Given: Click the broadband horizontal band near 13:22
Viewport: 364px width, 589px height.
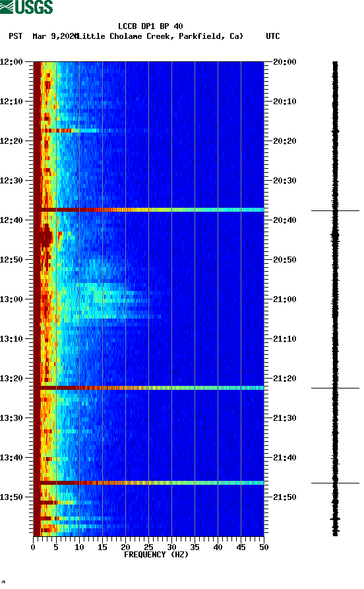Looking at the screenshot, I should (148, 388).
